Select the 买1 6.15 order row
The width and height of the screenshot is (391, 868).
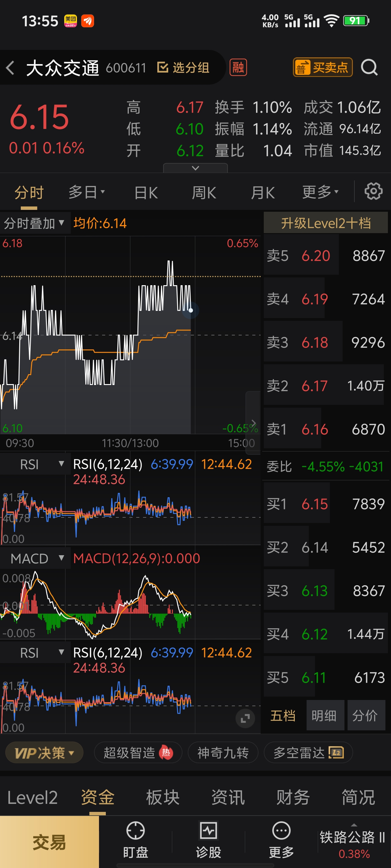tap(326, 504)
